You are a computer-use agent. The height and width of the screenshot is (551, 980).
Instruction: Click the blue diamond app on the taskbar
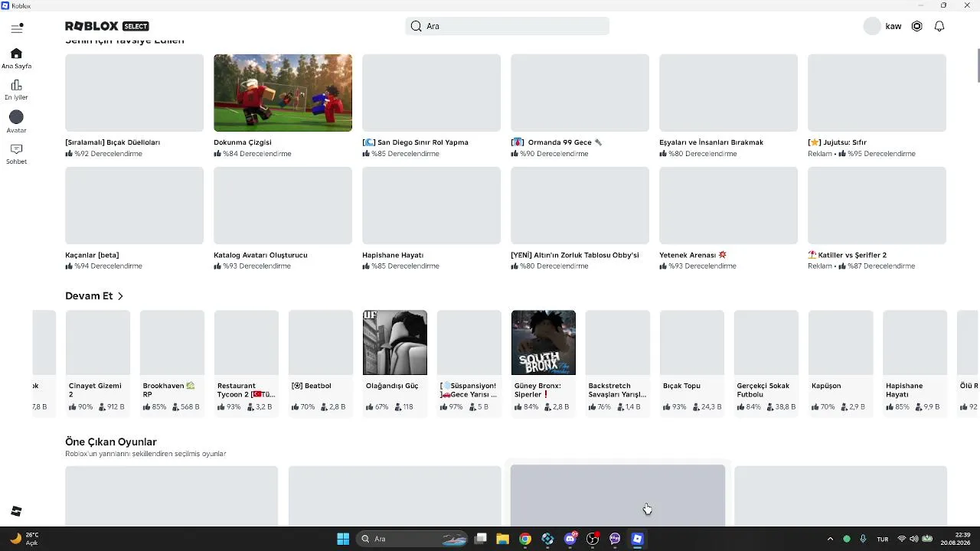tap(547, 539)
